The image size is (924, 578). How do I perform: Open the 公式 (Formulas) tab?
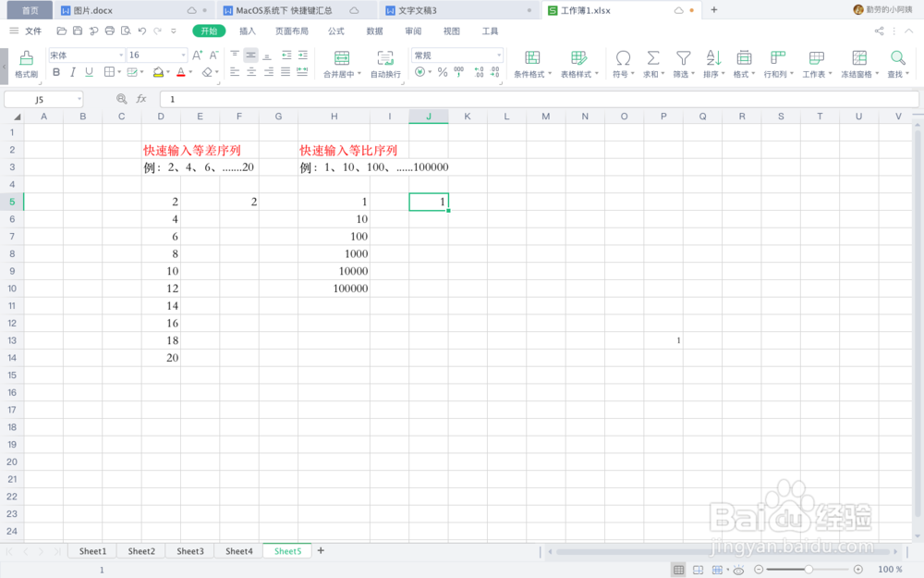pos(336,31)
